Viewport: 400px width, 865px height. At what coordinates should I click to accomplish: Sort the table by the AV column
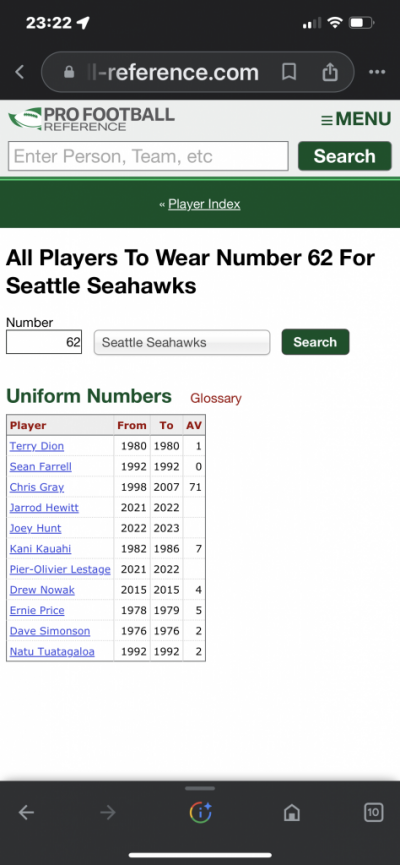pyautogui.click(x=194, y=425)
